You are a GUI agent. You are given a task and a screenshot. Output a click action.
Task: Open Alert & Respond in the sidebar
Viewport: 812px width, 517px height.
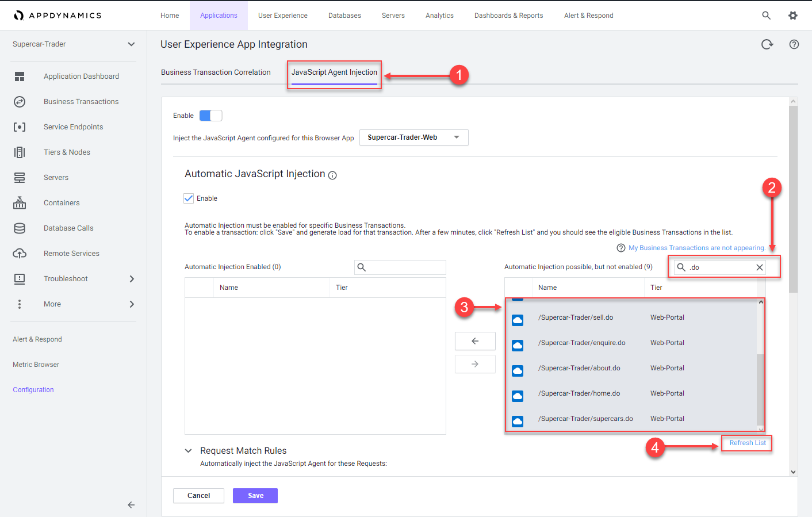[x=37, y=339]
